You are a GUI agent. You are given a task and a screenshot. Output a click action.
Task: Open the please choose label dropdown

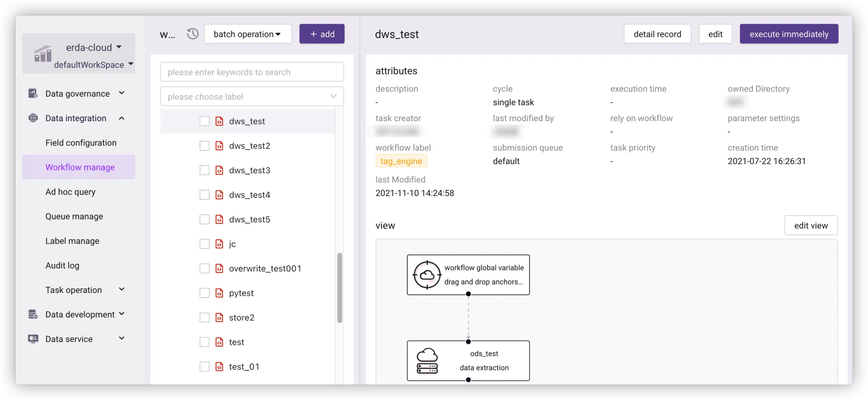point(252,96)
